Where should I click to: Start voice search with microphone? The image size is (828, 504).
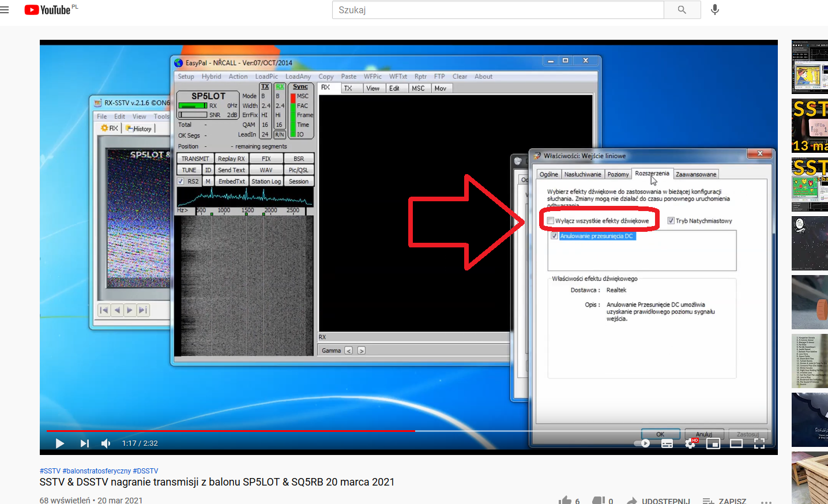click(715, 10)
